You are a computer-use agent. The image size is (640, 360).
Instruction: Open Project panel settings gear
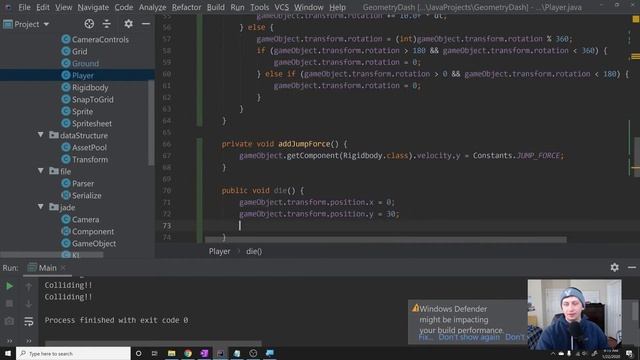tap(128, 24)
